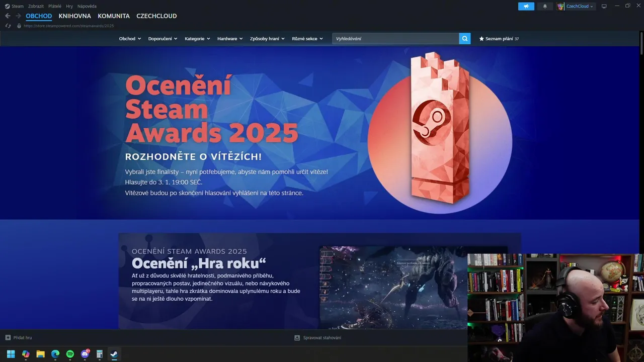Open Calculator from the taskbar
The image size is (644, 362).
coord(100,354)
